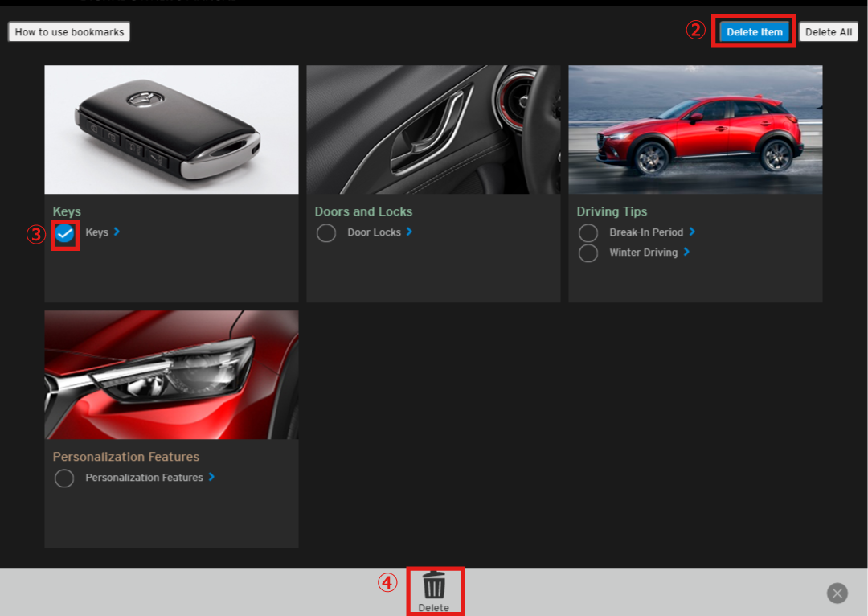Select the Personalization Features checkbox
This screenshot has width=868, height=616.
64,478
